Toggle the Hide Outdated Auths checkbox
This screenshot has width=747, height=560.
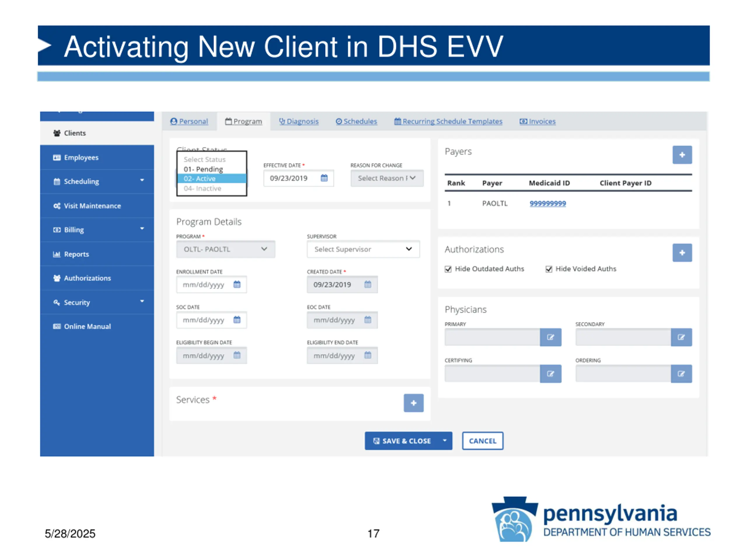point(448,269)
